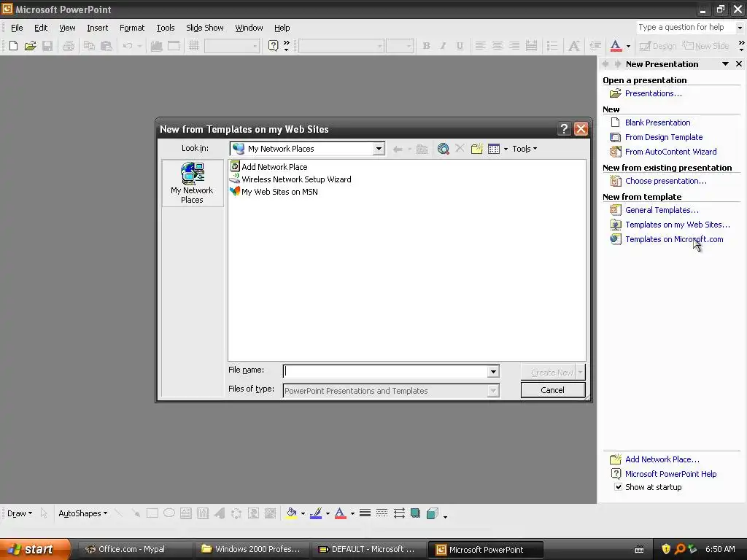This screenshot has width=747, height=560.
Task: Click the Blank Presentation link
Action: coord(657,122)
